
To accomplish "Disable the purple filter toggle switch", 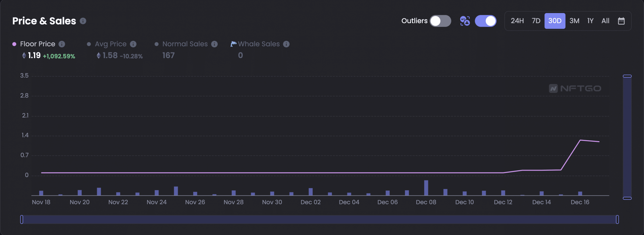I will click(486, 21).
